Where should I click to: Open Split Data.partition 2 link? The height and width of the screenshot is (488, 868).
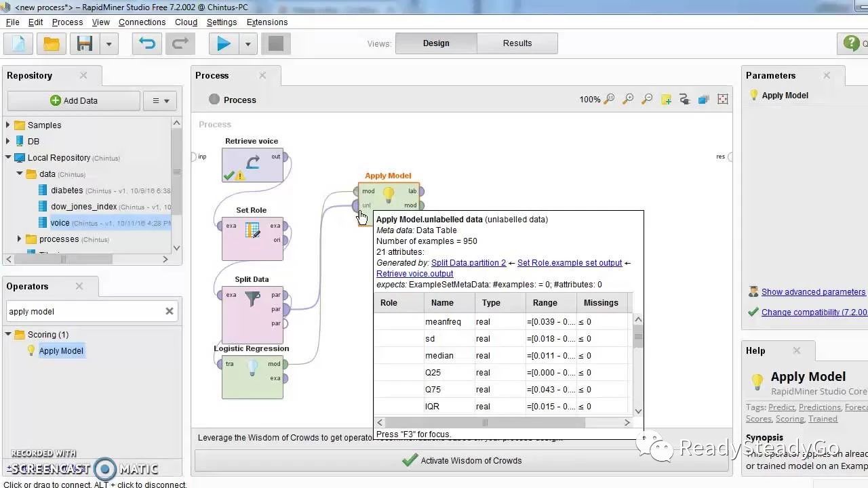469,263
